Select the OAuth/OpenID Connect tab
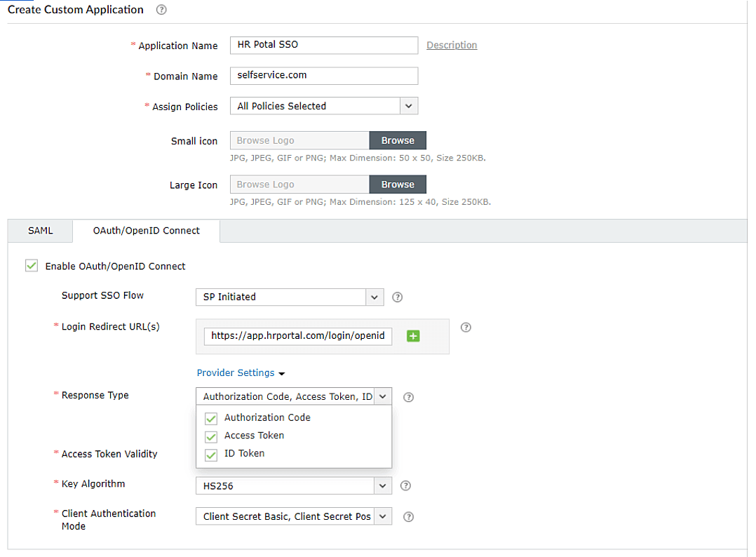 pyautogui.click(x=146, y=230)
